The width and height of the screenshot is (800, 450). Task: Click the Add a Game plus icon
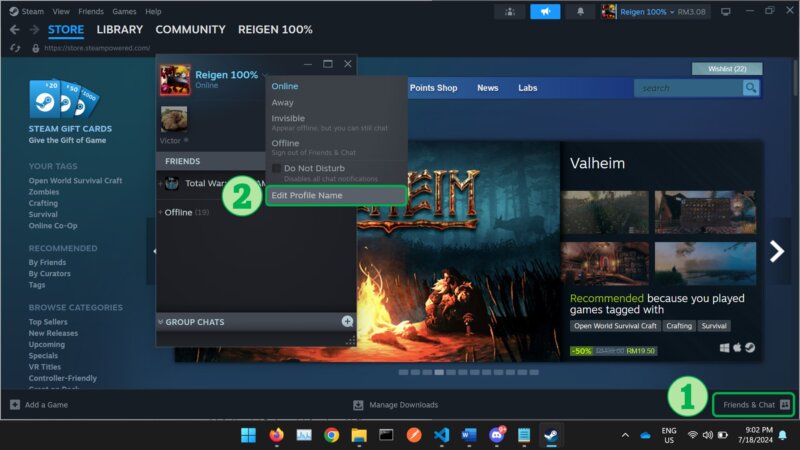15,405
